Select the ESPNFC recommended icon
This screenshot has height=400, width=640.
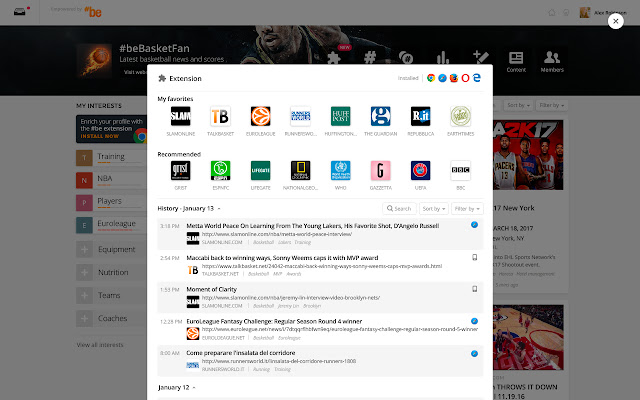click(220, 171)
